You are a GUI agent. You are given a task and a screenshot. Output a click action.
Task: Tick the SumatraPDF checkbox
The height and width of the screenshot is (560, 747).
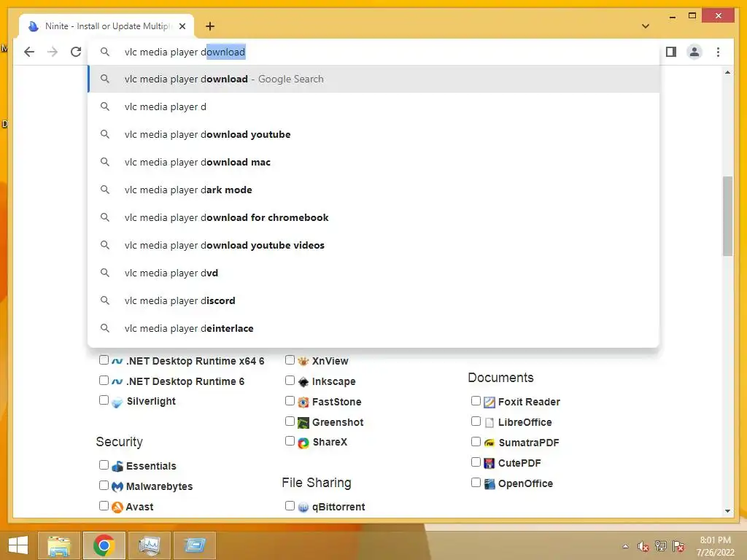(x=476, y=442)
